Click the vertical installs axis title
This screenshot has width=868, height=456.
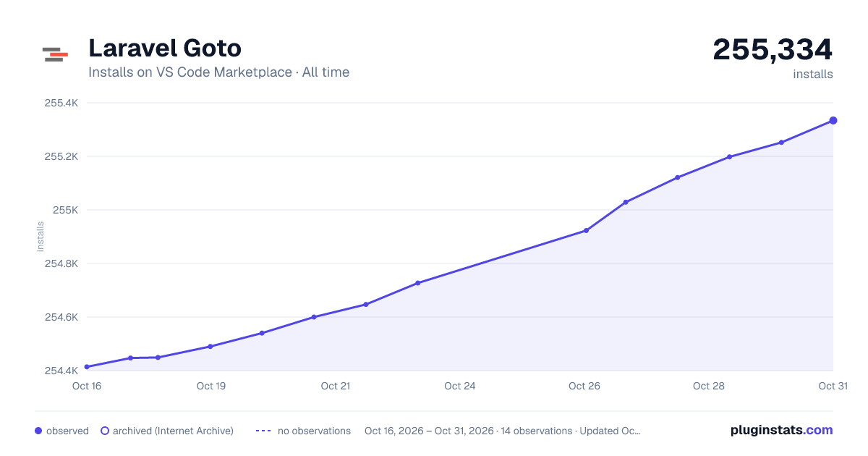coord(41,237)
